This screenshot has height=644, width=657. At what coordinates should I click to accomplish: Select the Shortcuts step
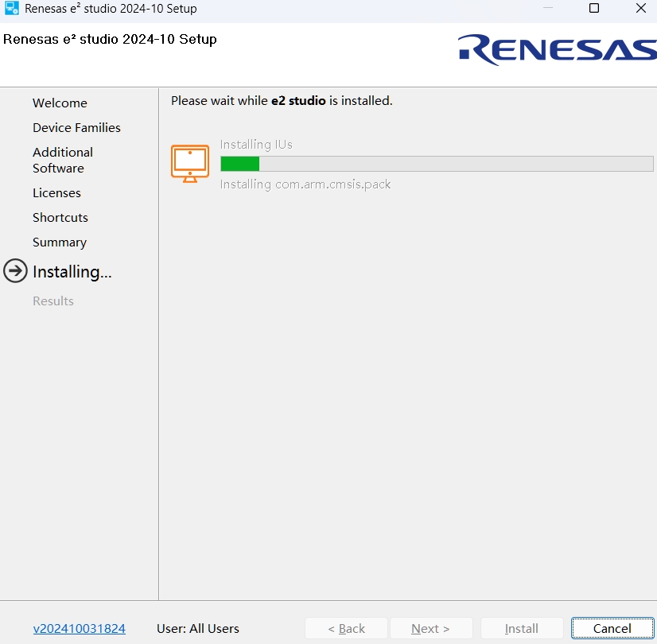pos(60,217)
